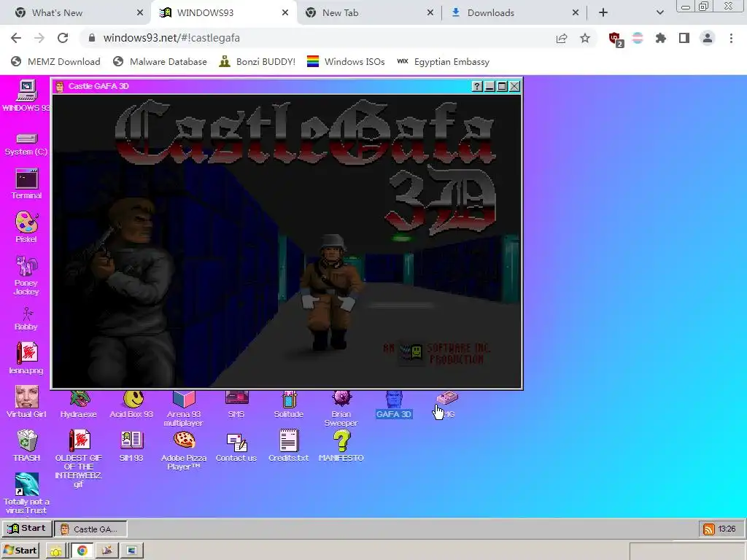The height and width of the screenshot is (560, 747).
Task: Open OLDEST GIF OF THE INTERWEBZ.gif icon
Action: [79, 459]
